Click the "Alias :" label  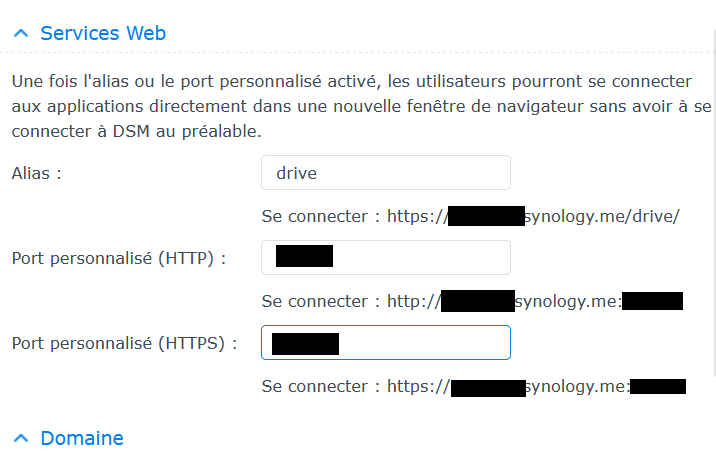pos(37,173)
